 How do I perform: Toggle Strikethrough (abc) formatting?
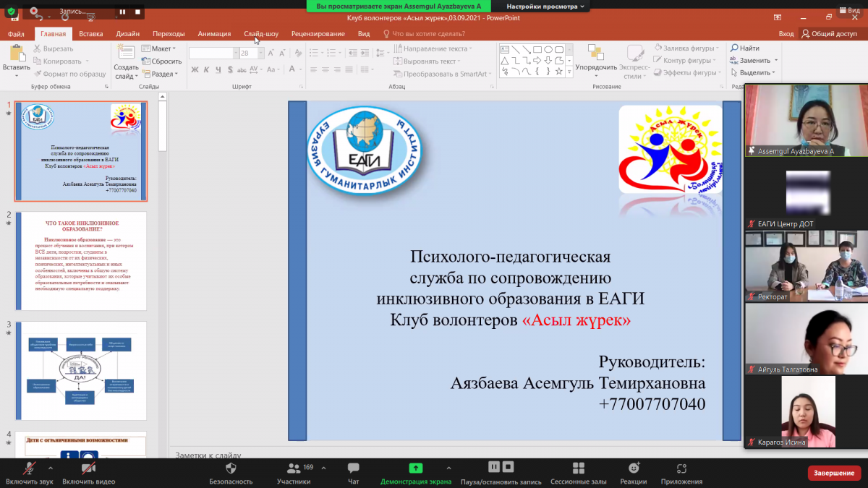coord(243,69)
